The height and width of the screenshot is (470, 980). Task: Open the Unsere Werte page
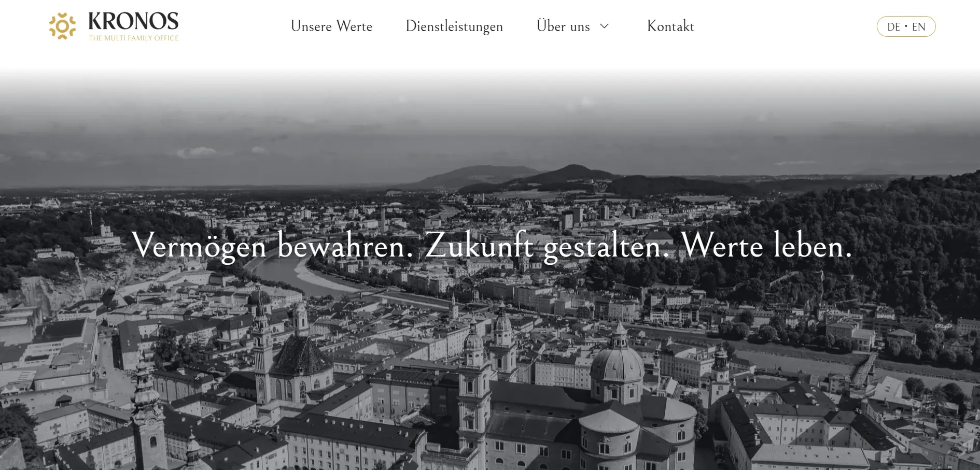[x=331, y=26]
